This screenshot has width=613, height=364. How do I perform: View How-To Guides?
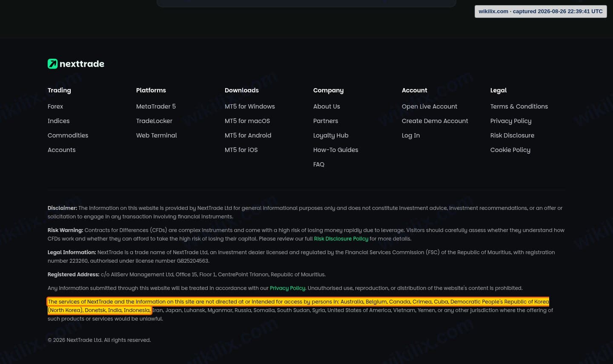(336, 150)
